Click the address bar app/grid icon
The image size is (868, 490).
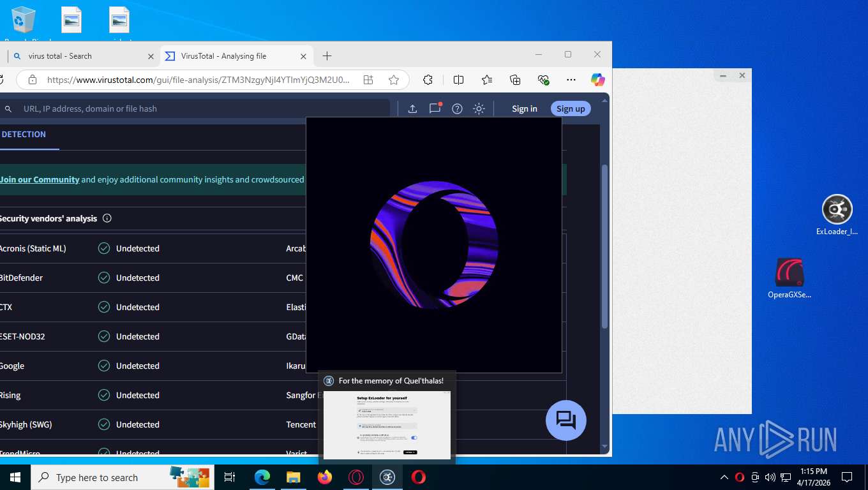tap(368, 80)
